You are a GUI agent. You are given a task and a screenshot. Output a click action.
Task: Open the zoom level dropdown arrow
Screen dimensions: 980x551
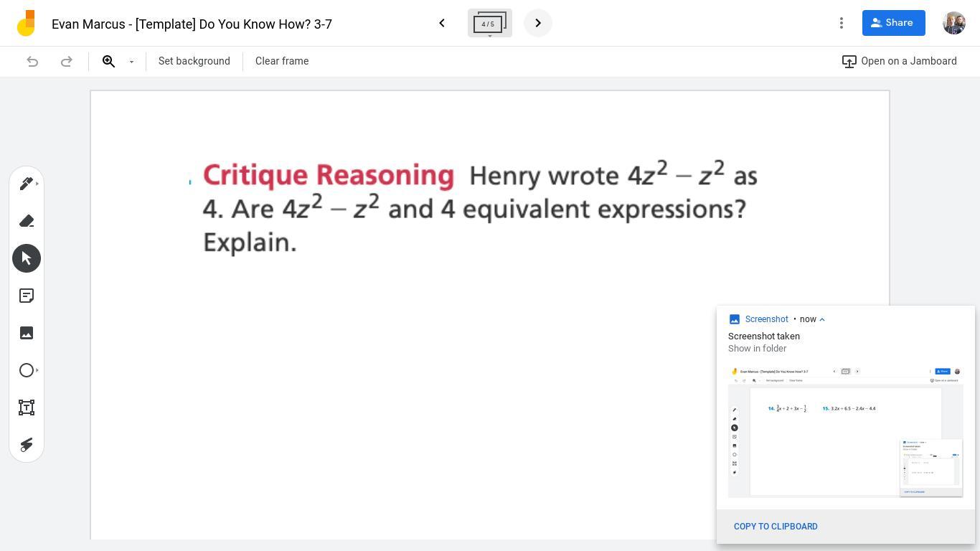(x=131, y=62)
